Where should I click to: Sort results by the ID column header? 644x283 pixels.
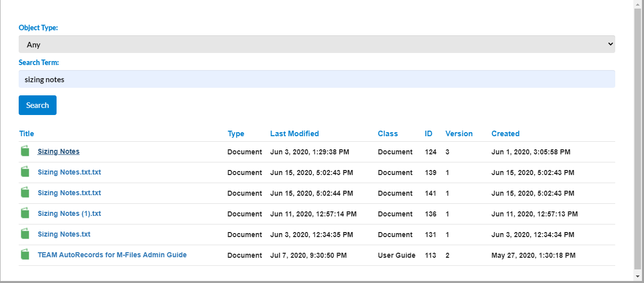pos(429,134)
